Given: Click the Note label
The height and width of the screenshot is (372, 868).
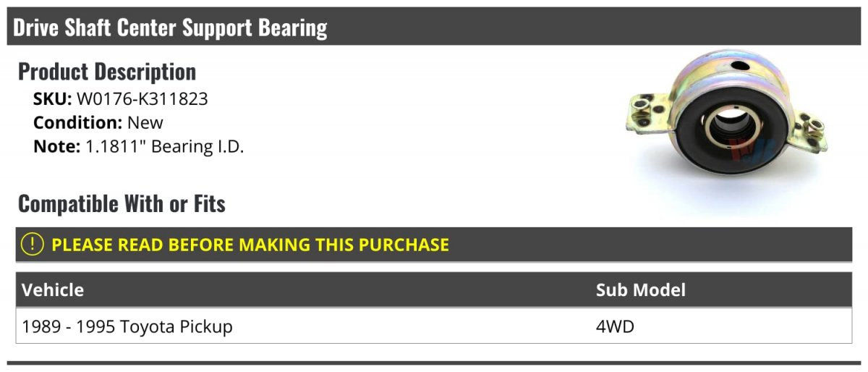Looking at the screenshot, I should pos(56,146).
